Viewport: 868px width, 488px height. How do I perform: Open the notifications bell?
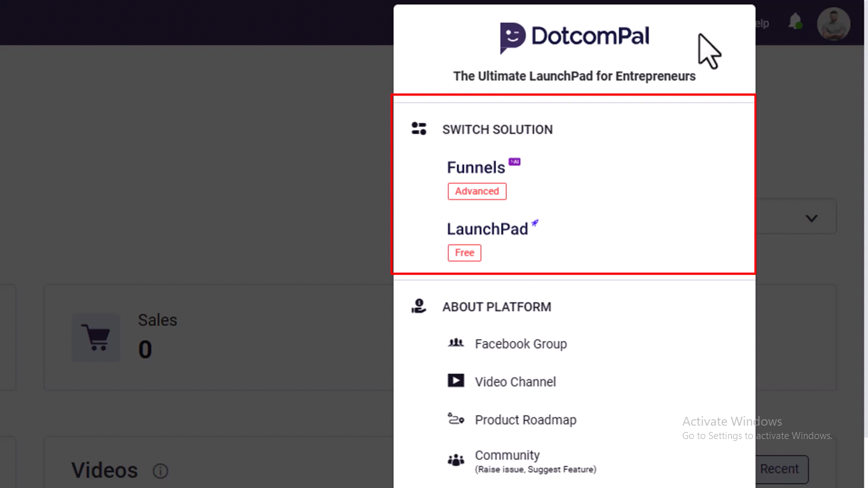795,22
